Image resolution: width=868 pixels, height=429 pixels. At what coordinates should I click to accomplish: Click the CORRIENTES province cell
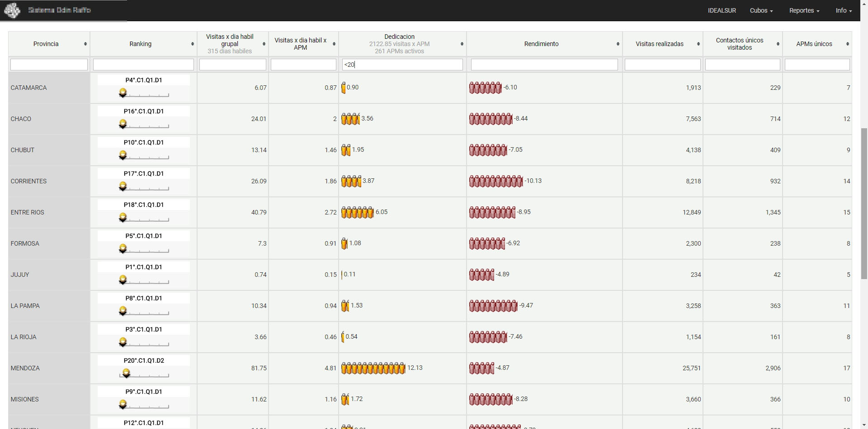click(49, 181)
